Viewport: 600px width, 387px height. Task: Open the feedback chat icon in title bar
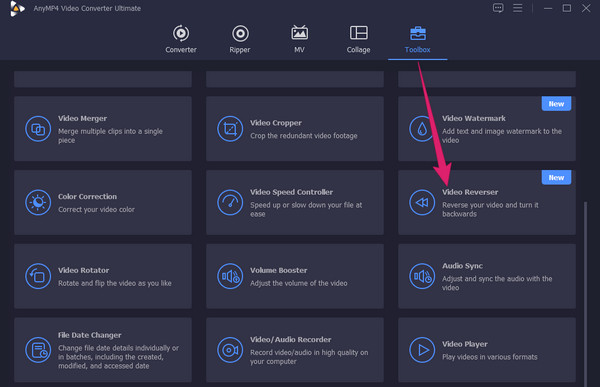click(498, 8)
